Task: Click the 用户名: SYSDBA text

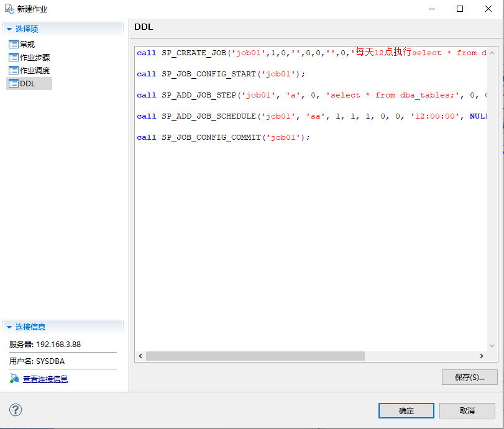Action: click(37, 361)
